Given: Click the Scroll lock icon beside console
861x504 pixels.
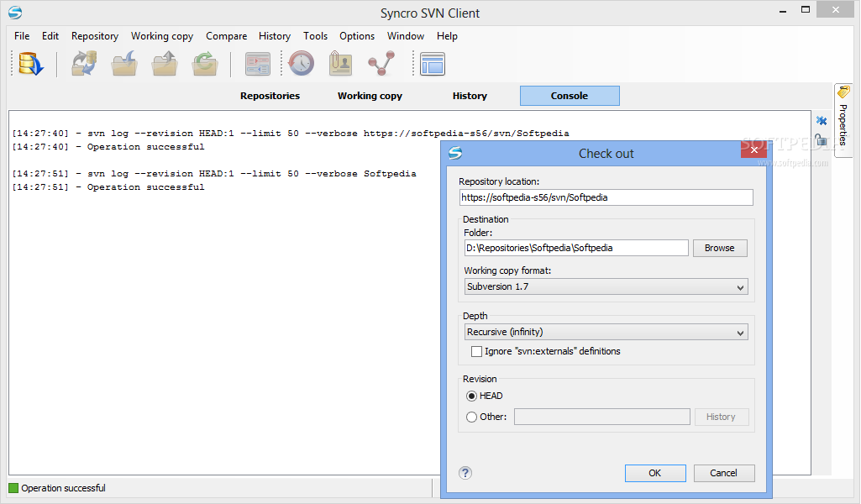Looking at the screenshot, I should point(821,140).
